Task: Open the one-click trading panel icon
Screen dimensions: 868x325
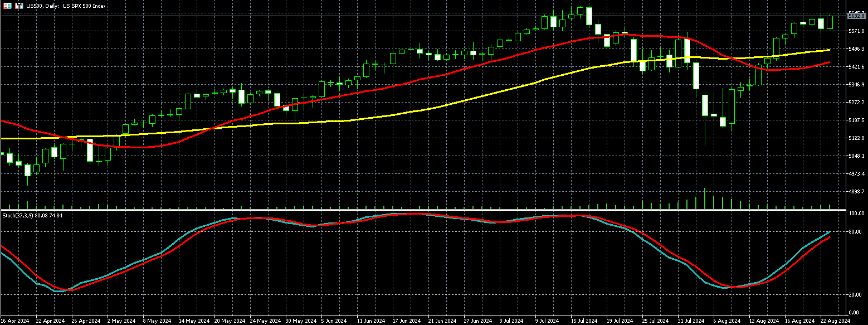Action: [19, 6]
